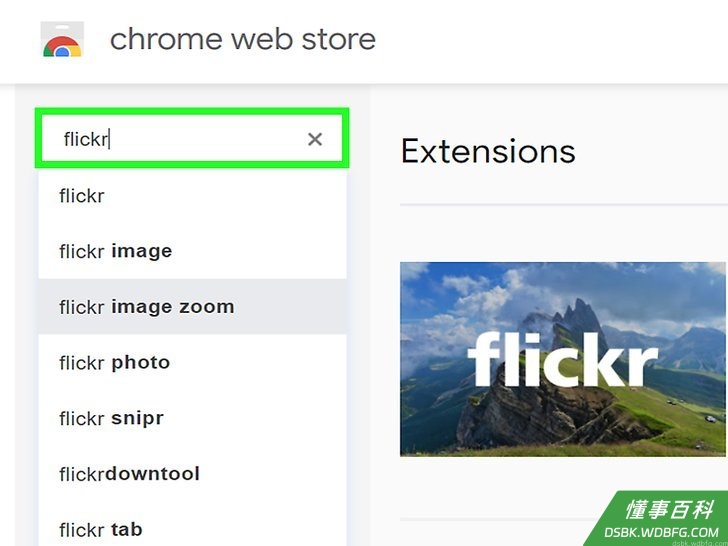
Task: Click the 'chrome web store' title text
Action: click(242, 39)
